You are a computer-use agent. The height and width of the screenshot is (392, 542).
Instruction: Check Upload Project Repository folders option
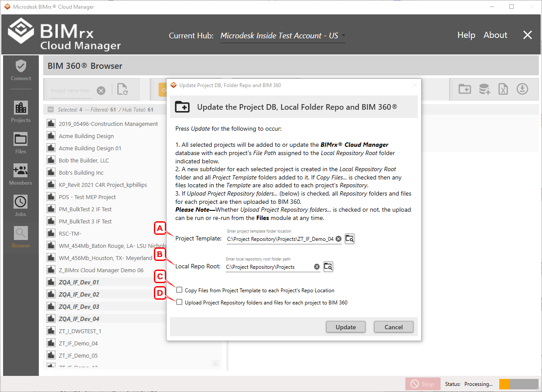point(179,302)
